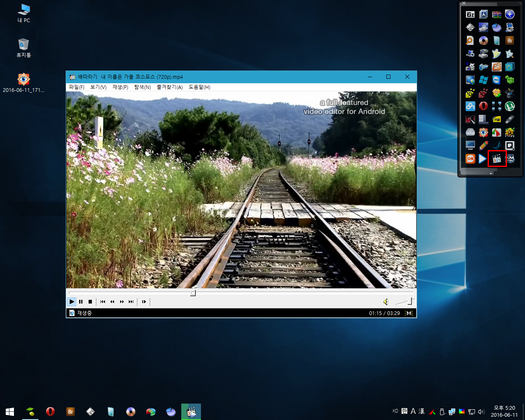Skip to the previous file button
The image size is (525, 420).
103,302
